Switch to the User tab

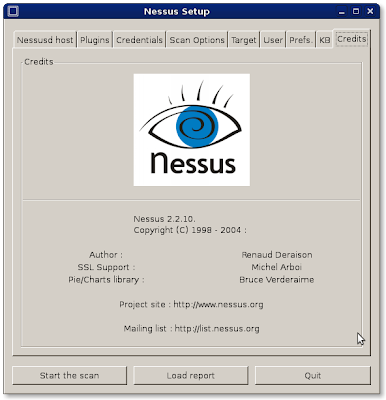273,40
